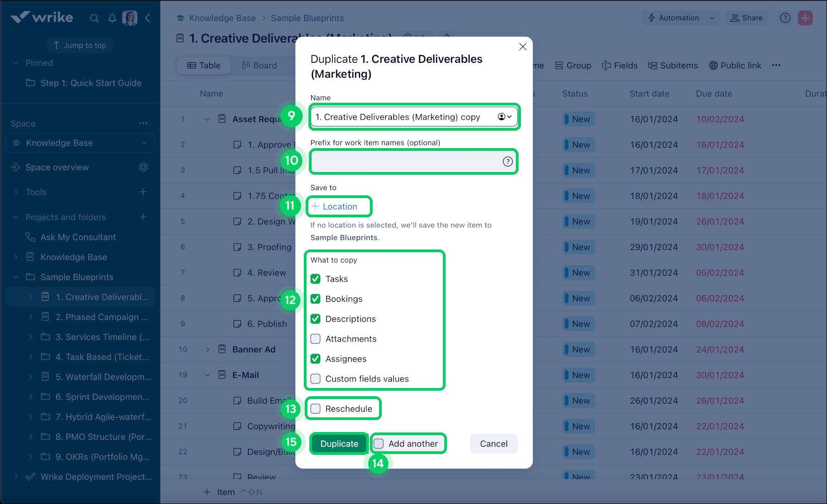Open the notifications bell
827x504 pixels.
(112, 18)
